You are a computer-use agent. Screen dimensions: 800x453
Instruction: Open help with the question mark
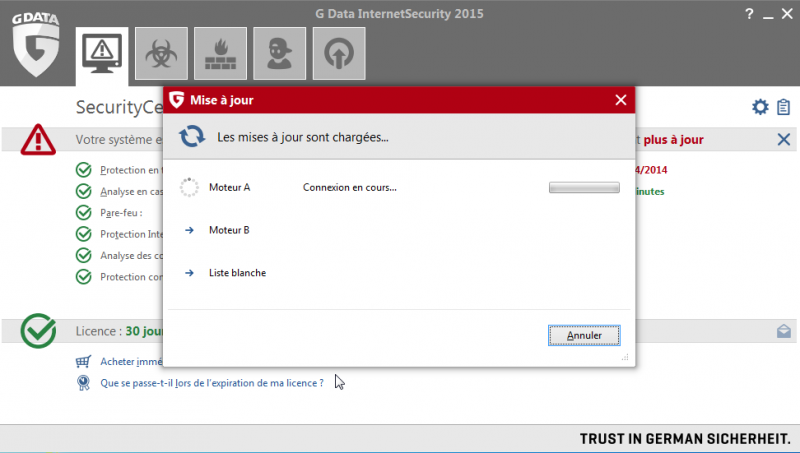point(749,14)
